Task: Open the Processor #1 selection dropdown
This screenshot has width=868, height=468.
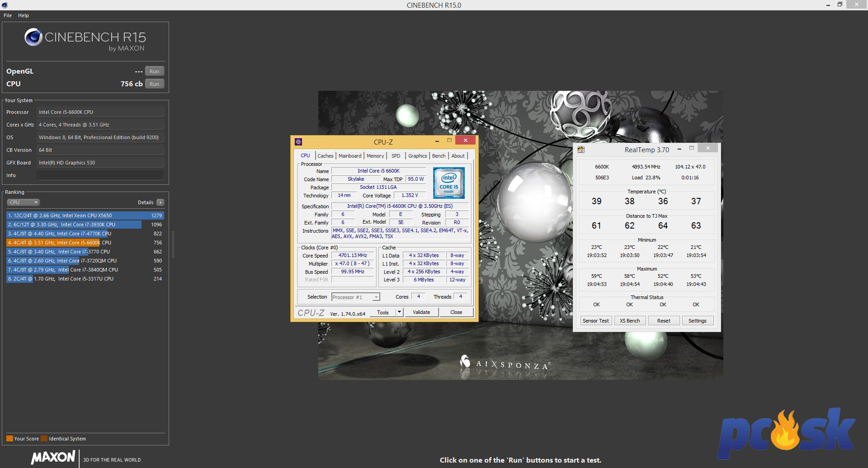Action: (x=356, y=297)
